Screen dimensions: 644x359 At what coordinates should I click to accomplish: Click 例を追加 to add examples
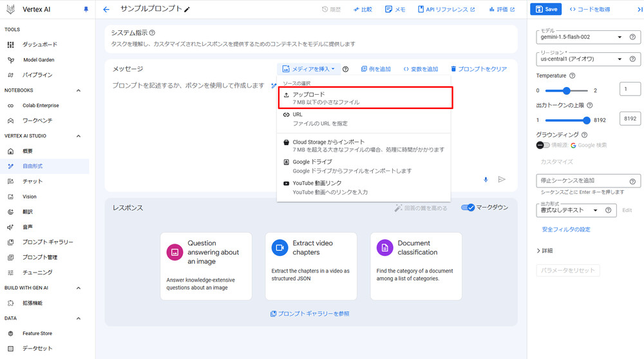(x=376, y=69)
